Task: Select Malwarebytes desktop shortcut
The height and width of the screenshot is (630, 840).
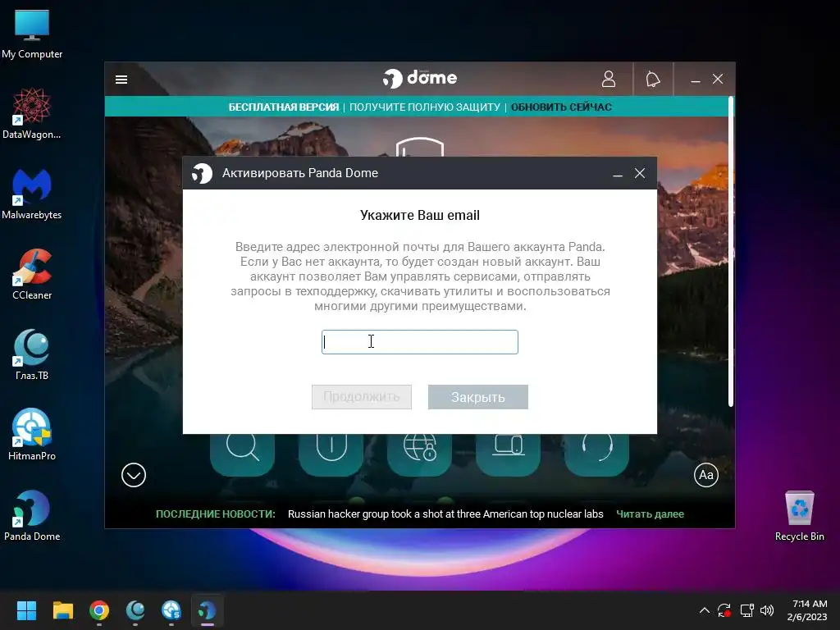Action: point(32,194)
